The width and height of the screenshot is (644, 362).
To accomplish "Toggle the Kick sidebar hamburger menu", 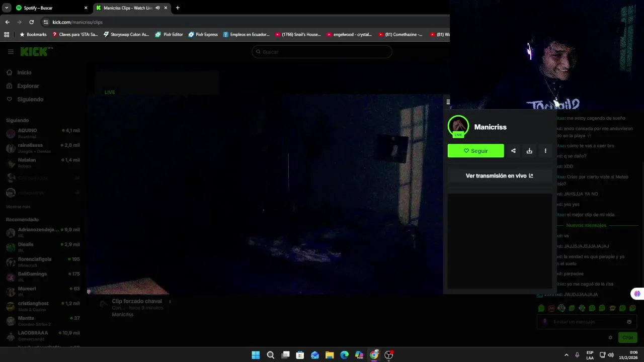I will pos(11,52).
